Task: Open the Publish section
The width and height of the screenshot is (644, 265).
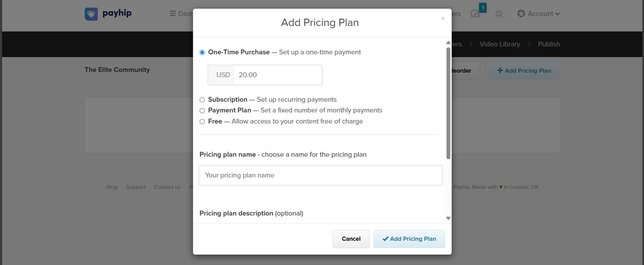Action: (548, 44)
